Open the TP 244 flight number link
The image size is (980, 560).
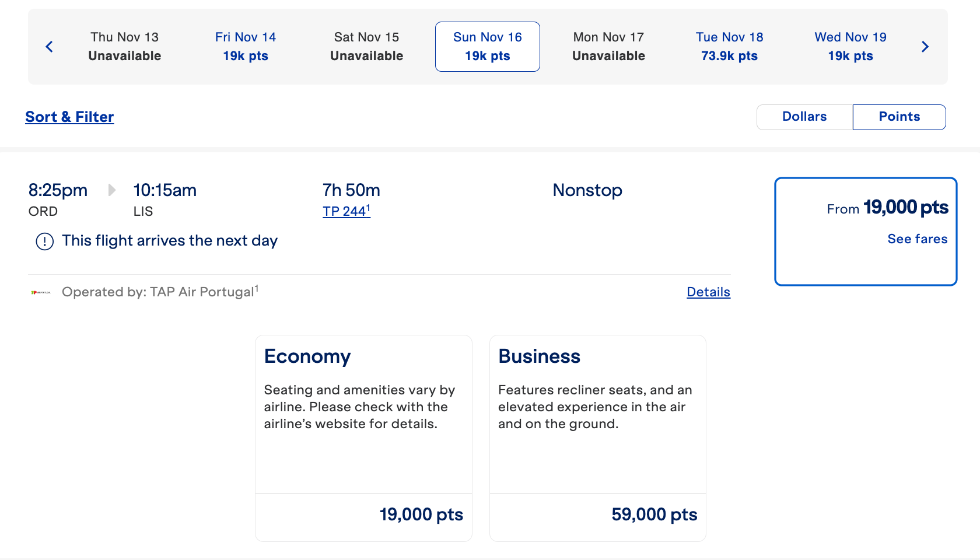point(346,211)
